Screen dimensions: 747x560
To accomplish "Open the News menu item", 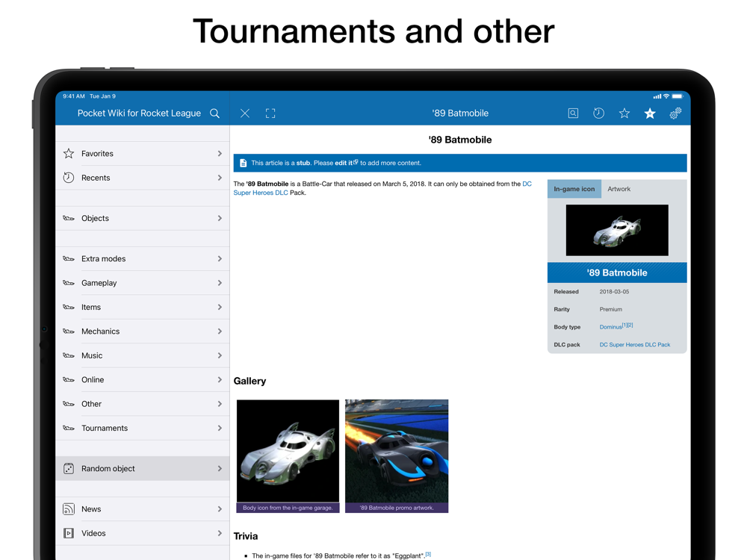I will [143, 509].
